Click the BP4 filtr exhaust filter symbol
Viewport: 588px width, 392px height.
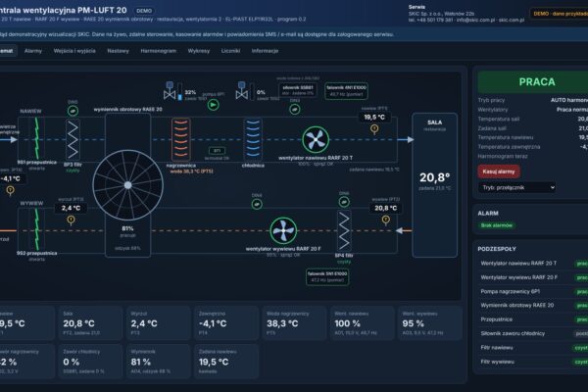344,230
